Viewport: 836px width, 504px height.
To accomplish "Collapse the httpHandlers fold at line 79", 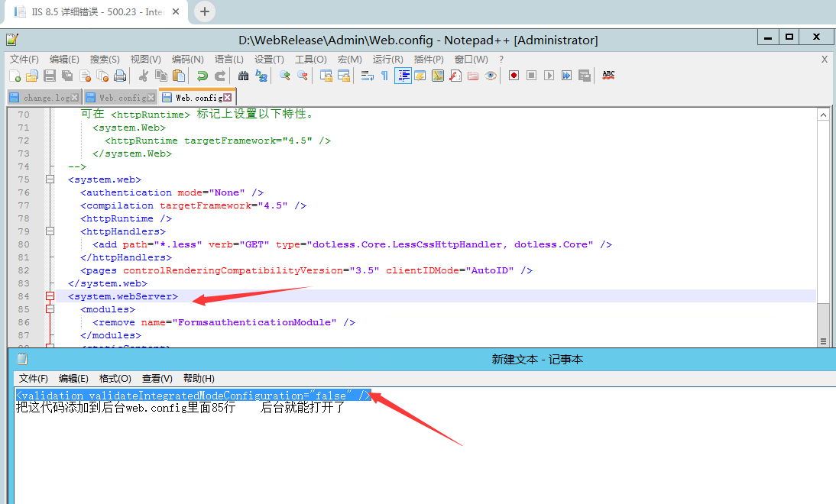I will pos(50,231).
